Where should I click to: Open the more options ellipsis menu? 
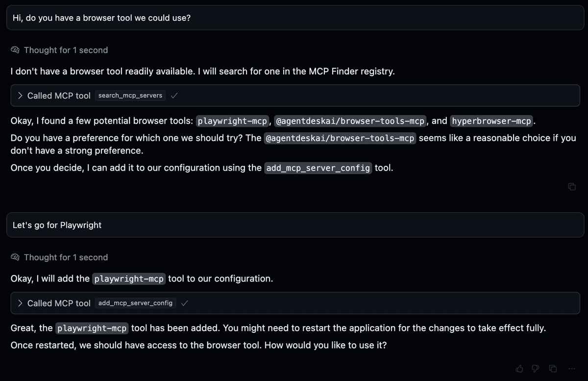coord(571,368)
